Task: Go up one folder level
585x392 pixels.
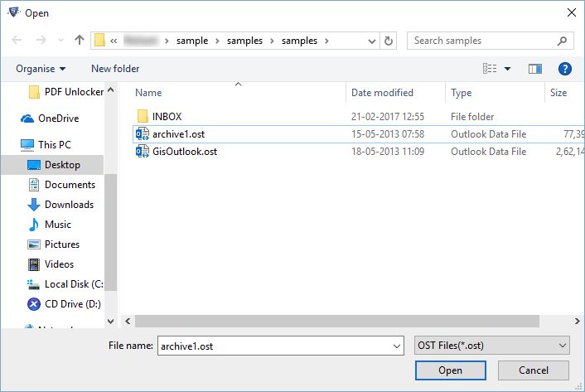Action: point(79,40)
